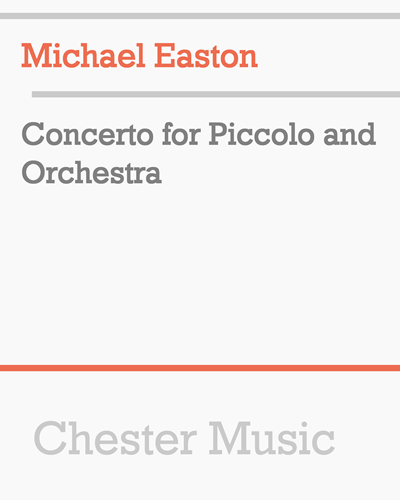400x500 pixels.
Task: Select the word 'for' in the title
Action: pyautogui.click(x=181, y=134)
